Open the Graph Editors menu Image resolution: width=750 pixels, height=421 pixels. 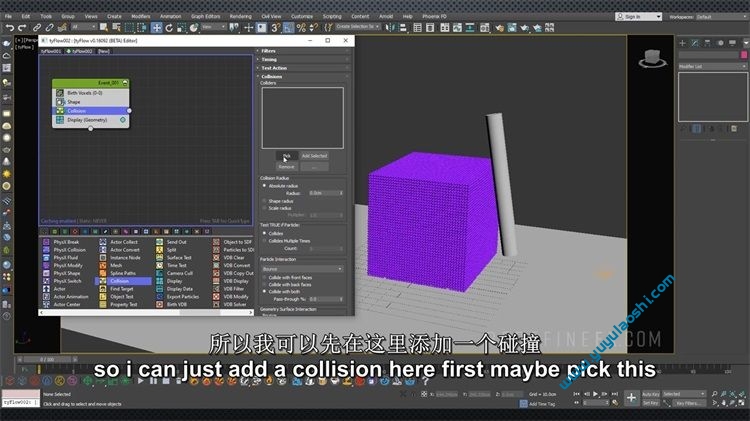[205, 16]
